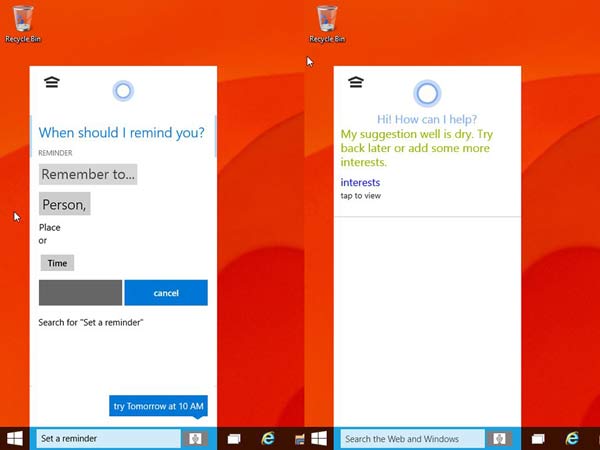600x450 pixels.
Task: Click the Cortana circle above 'Hi! How can I help?'
Action: [427, 93]
